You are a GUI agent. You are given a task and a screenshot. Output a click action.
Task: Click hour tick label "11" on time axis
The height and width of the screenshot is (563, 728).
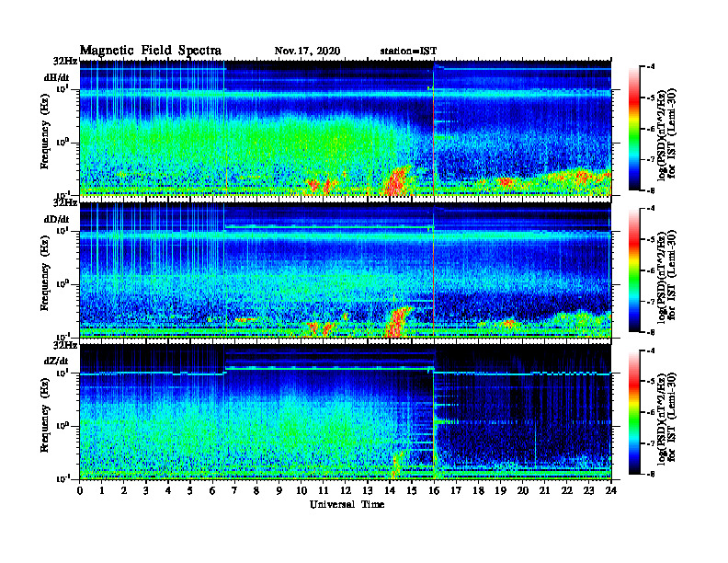coord(324,490)
